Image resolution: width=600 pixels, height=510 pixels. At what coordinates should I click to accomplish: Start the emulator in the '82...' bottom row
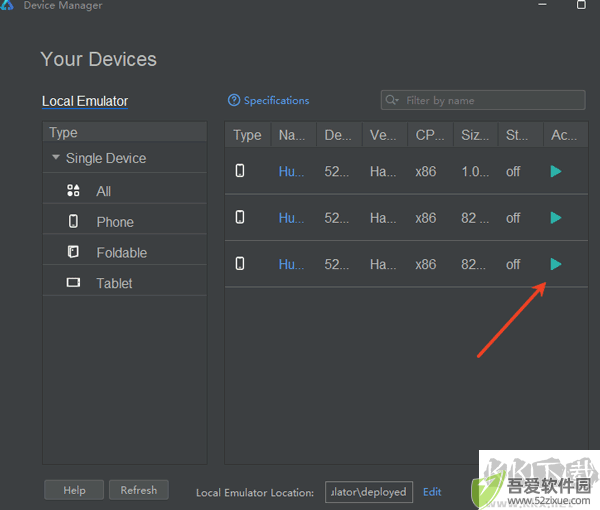(556, 264)
